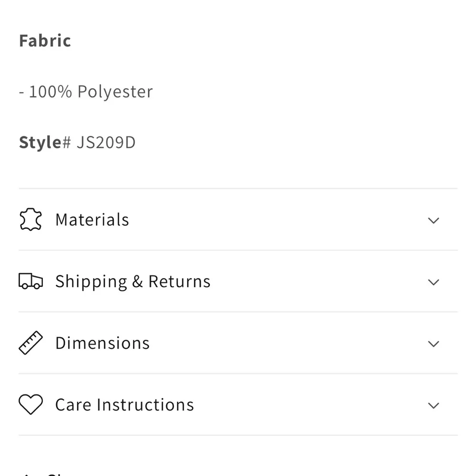Open the Materials section label
Screen dimensions: 476x476
click(x=92, y=220)
